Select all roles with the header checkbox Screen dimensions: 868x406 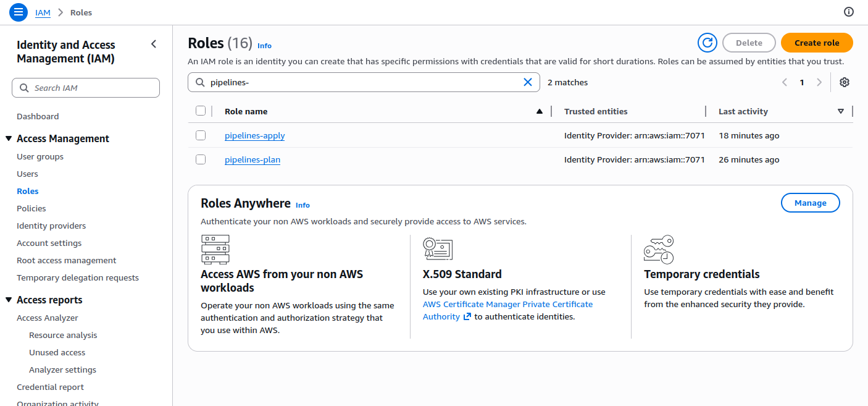201,110
